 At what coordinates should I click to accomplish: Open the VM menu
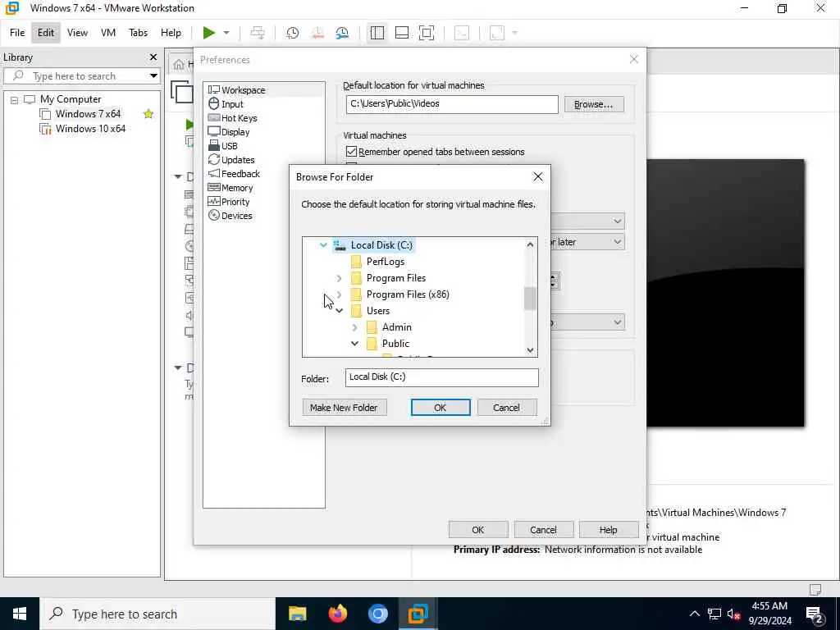(x=108, y=33)
